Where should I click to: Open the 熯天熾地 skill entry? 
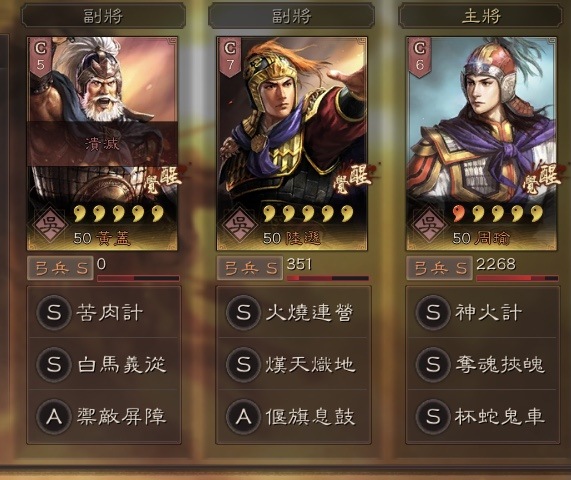coord(294,364)
